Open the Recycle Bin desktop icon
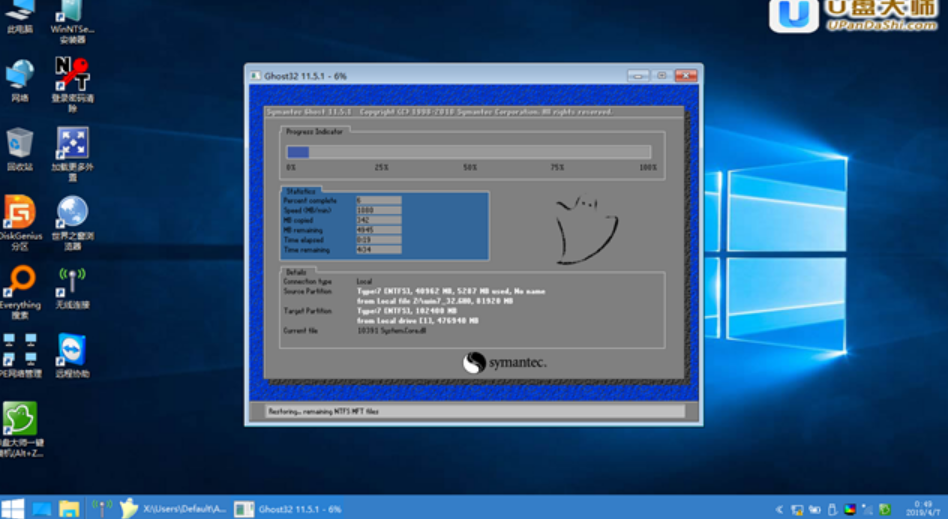This screenshot has height=519, width=948. (x=19, y=144)
